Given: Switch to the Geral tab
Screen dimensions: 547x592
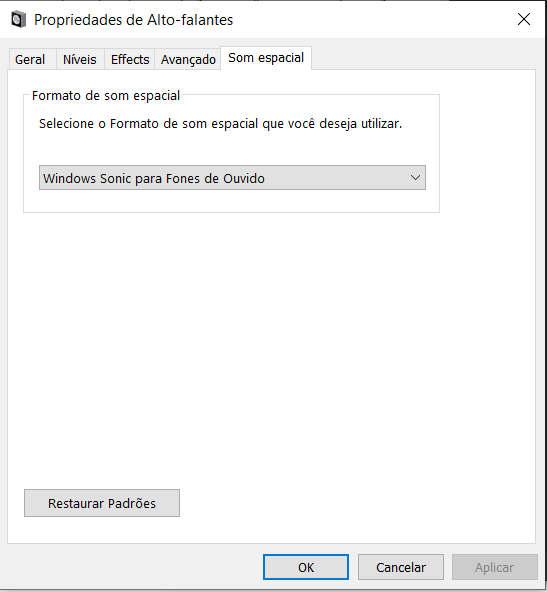Looking at the screenshot, I should click(30, 59).
